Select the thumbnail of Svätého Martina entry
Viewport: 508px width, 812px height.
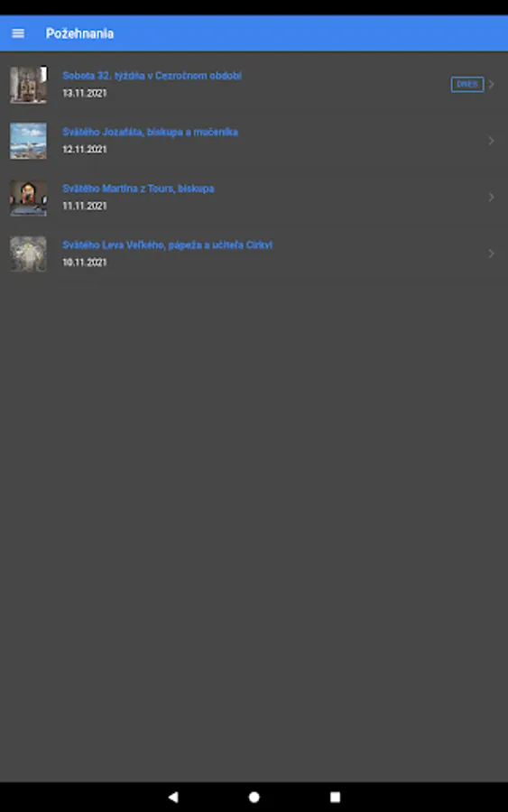(29, 198)
